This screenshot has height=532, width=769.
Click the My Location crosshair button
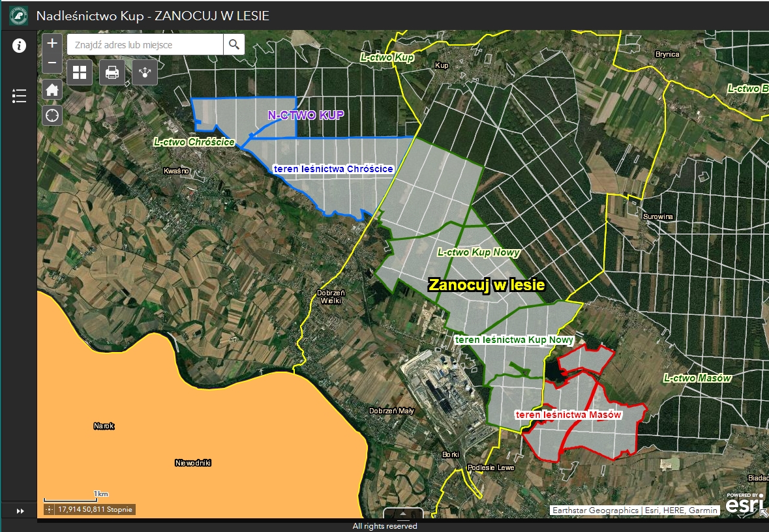[x=52, y=115]
